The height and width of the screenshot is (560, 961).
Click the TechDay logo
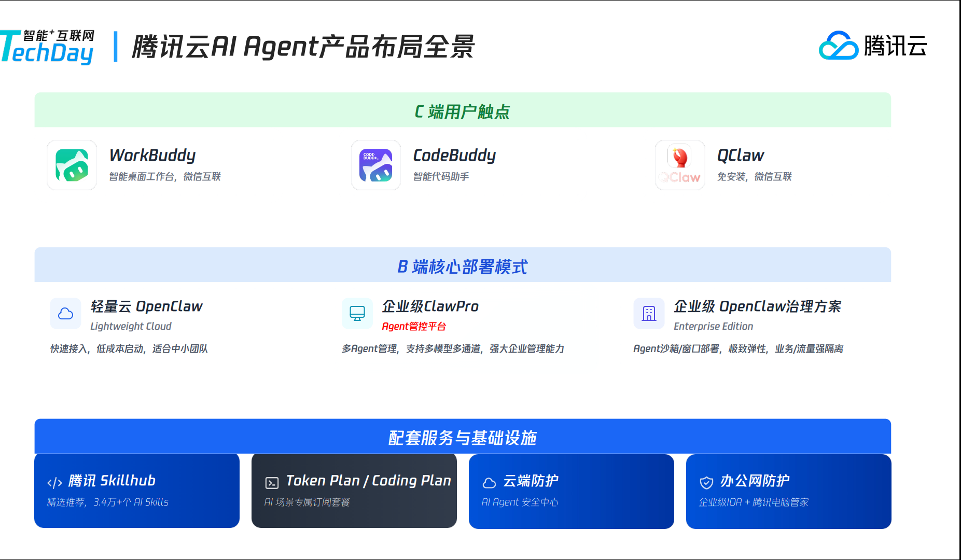click(47, 47)
